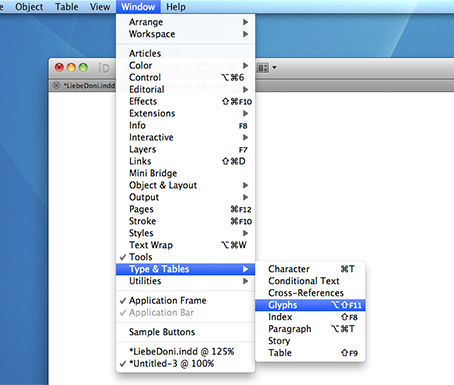This screenshot has width=454, height=385.
Task: Open the Arrange submenu
Action: [185, 22]
